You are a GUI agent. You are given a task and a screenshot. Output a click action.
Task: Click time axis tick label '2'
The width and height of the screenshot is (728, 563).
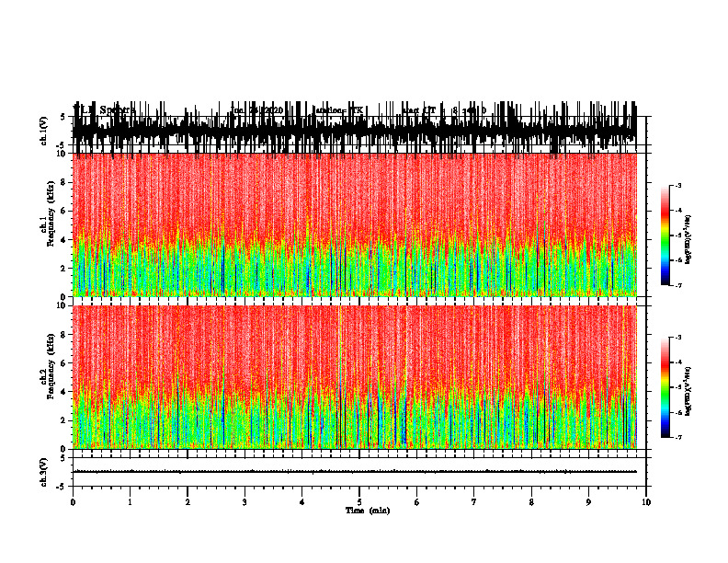(188, 502)
